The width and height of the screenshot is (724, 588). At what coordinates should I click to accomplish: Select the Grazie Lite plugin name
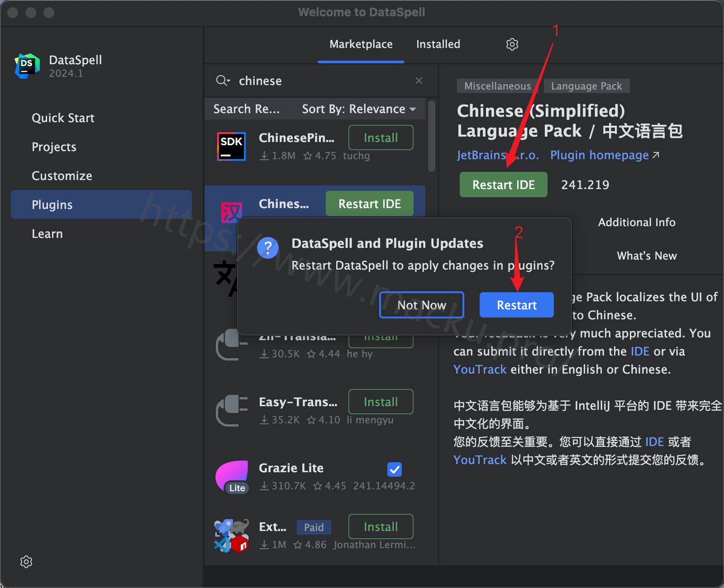tap(291, 468)
